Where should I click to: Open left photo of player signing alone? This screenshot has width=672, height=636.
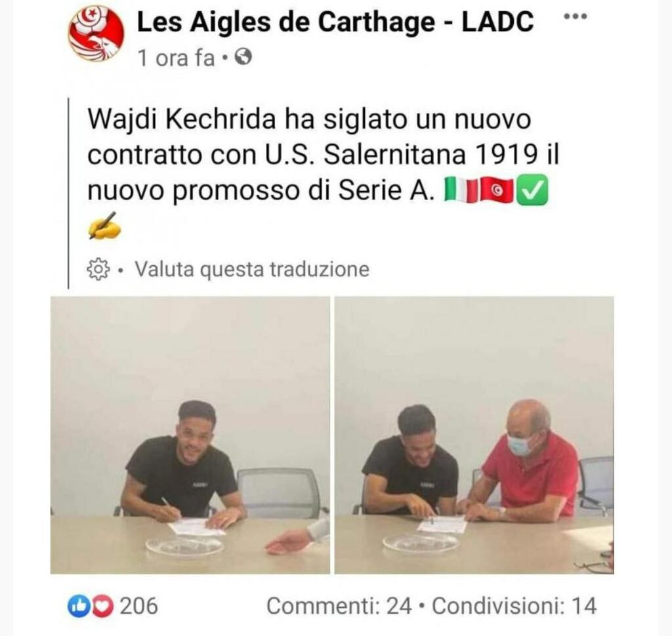tap(190, 435)
